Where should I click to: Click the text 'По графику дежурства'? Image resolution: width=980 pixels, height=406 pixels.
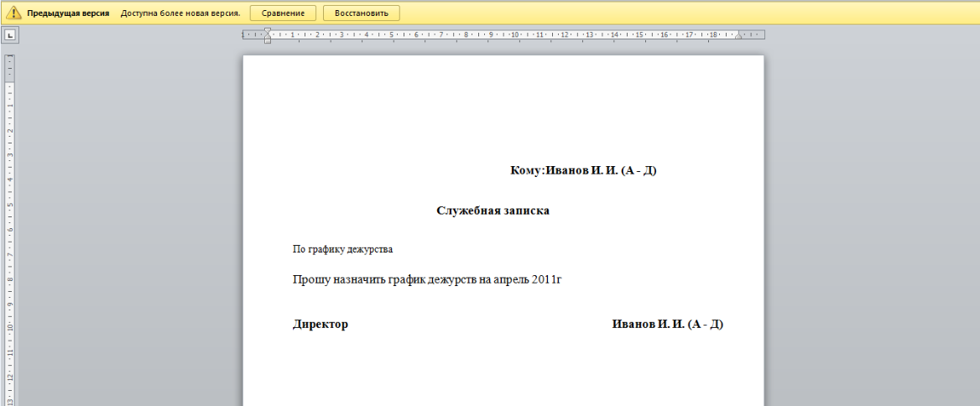pos(342,249)
